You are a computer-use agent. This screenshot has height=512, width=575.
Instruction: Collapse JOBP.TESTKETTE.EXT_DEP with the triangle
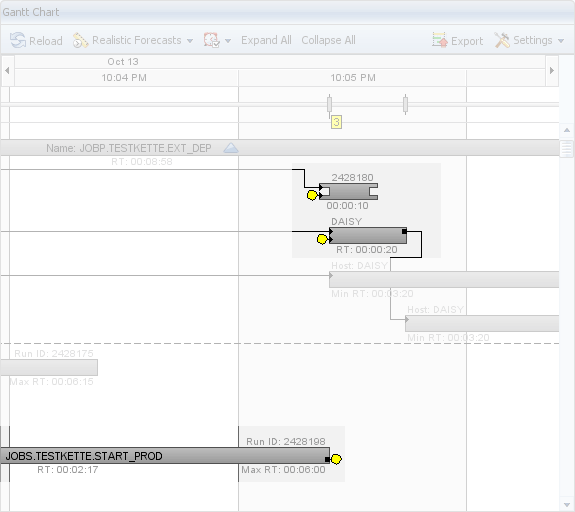click(x=231, y=148)
